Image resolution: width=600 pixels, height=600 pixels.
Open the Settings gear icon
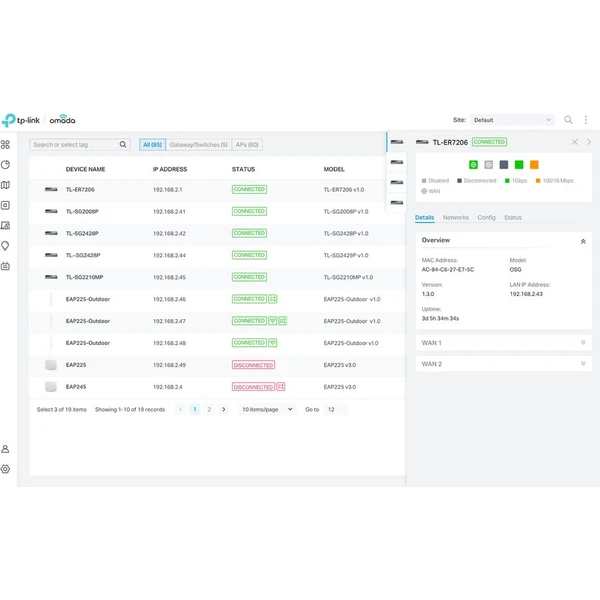point(5,469)
